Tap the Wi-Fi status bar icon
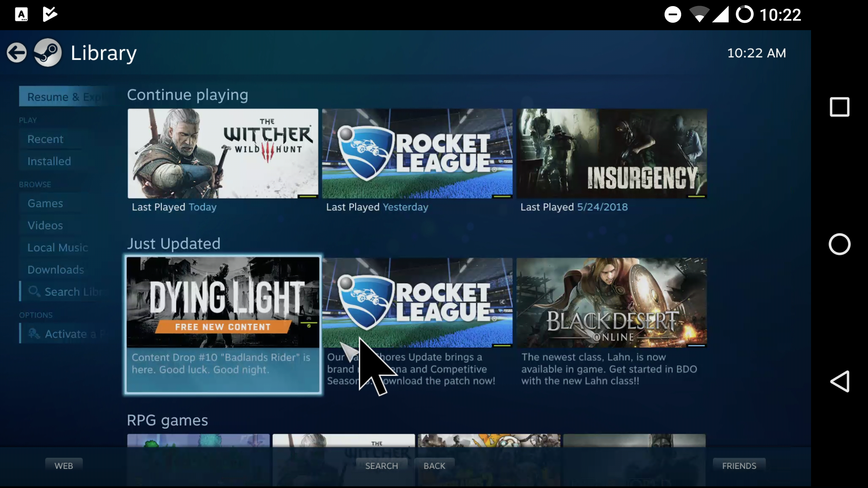The image size is (868, 488). click(699, 15)
